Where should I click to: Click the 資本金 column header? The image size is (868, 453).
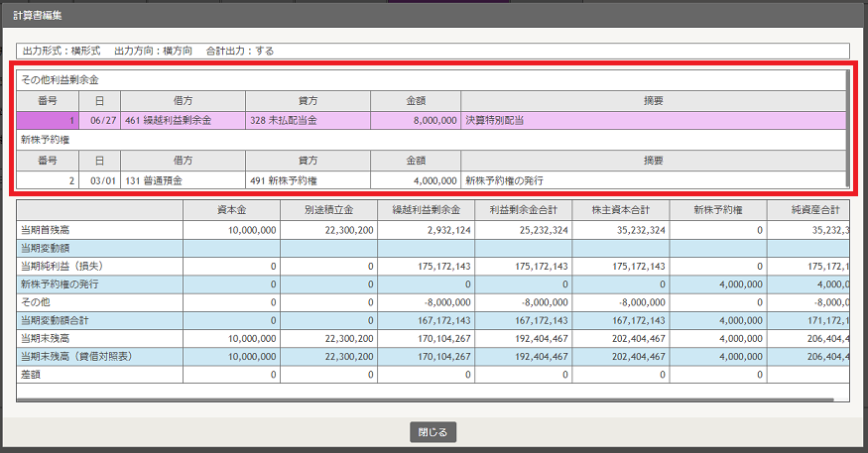pyautogui.click(x=231, y=210)
